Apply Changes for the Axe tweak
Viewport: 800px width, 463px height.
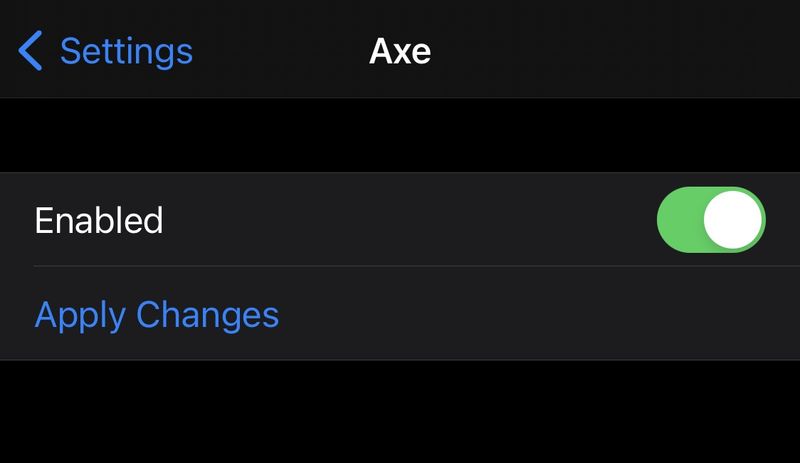(x=157, y=315)
